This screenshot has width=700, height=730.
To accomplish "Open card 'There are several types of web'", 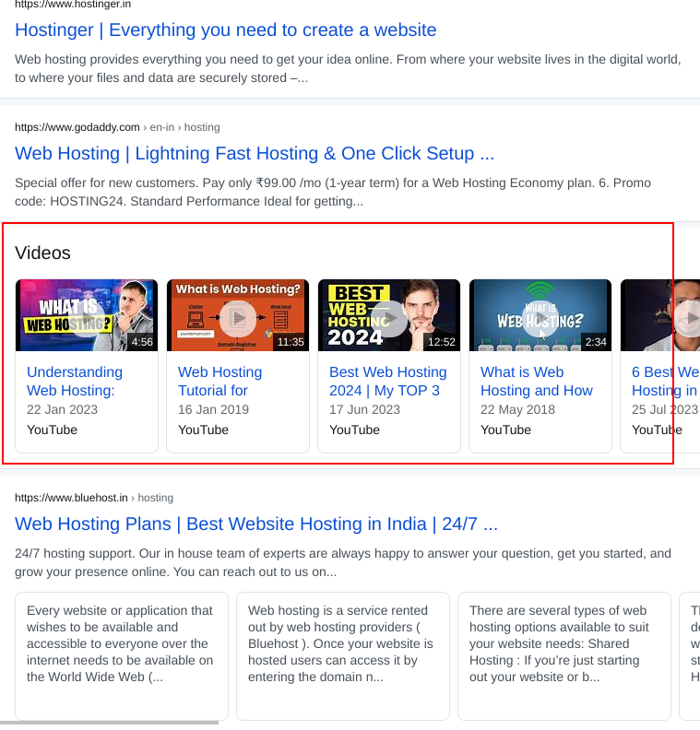I will [564, 655].
